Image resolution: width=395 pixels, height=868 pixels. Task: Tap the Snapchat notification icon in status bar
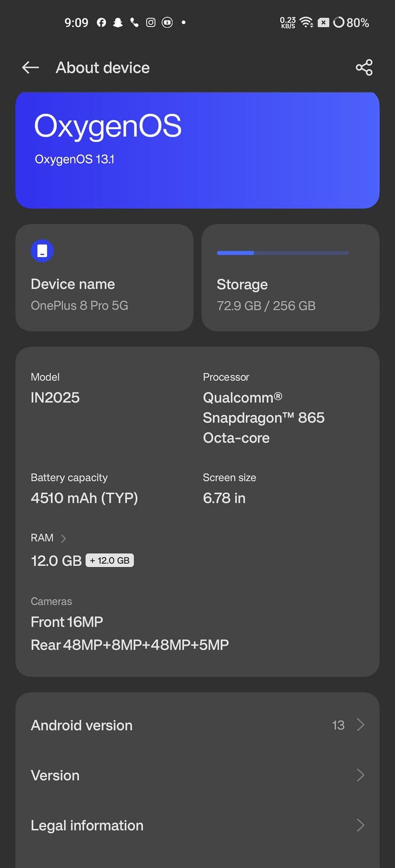(118, 23)
